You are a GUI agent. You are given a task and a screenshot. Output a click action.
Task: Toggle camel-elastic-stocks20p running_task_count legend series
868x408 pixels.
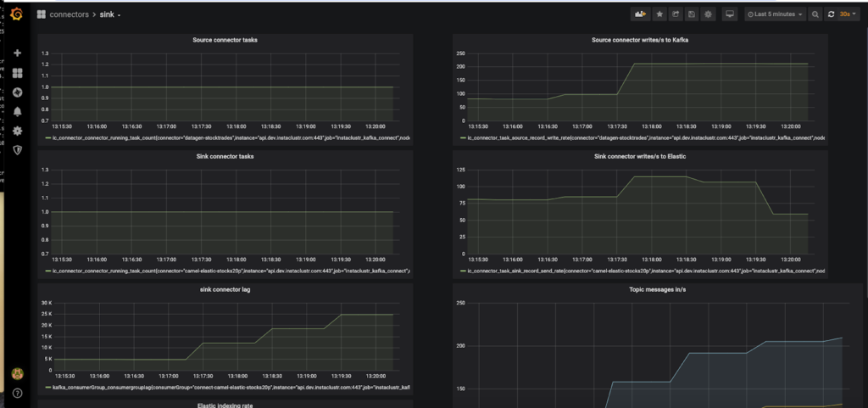231,271
